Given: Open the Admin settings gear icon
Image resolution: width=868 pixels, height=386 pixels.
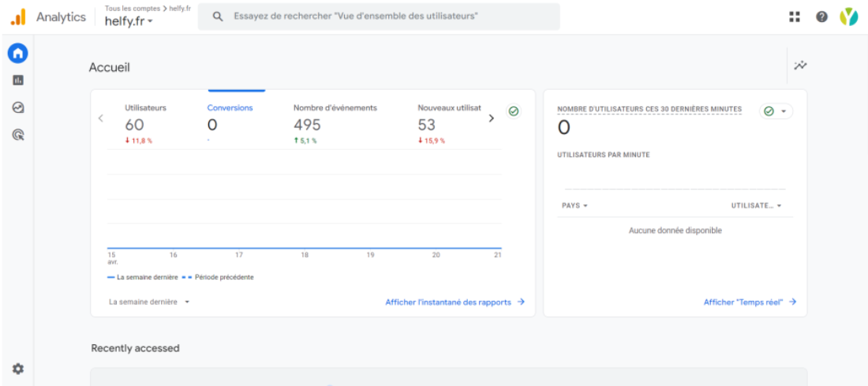Looking at the screenshot, I should point(17,368).
